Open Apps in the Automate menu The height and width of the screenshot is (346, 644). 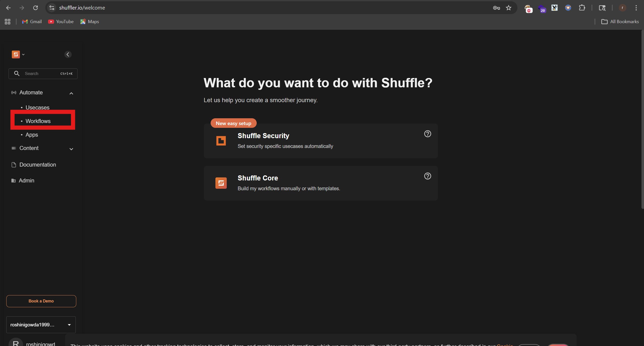tap(32, 135)
